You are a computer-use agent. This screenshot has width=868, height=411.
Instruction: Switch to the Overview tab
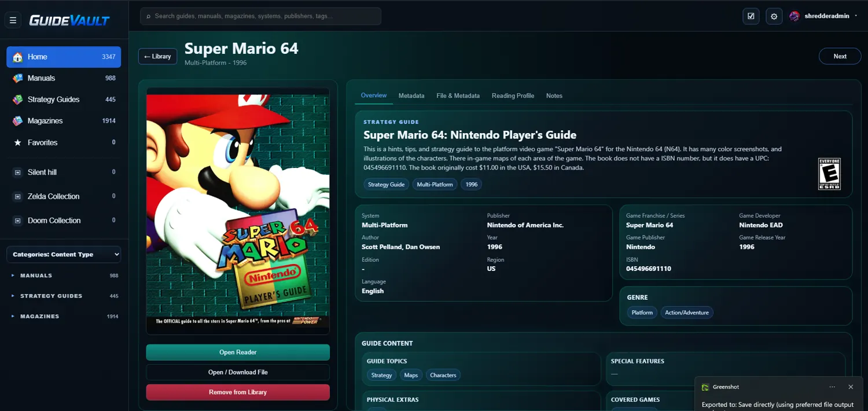tap(374, 96)
